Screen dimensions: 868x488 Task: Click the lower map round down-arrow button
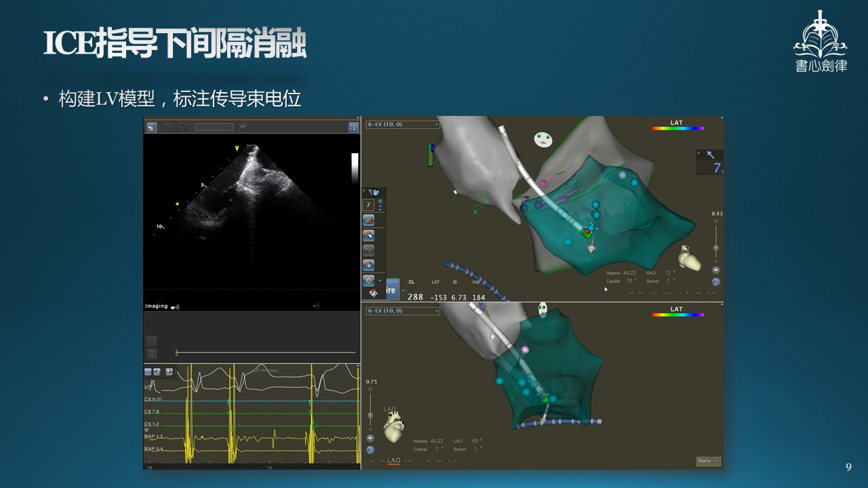370,438
